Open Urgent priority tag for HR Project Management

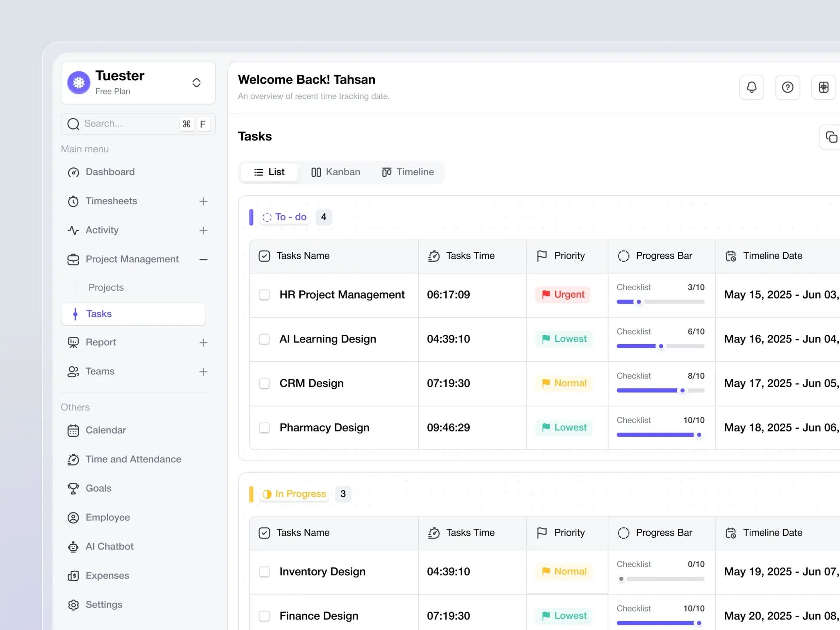(x=563, y=294)
